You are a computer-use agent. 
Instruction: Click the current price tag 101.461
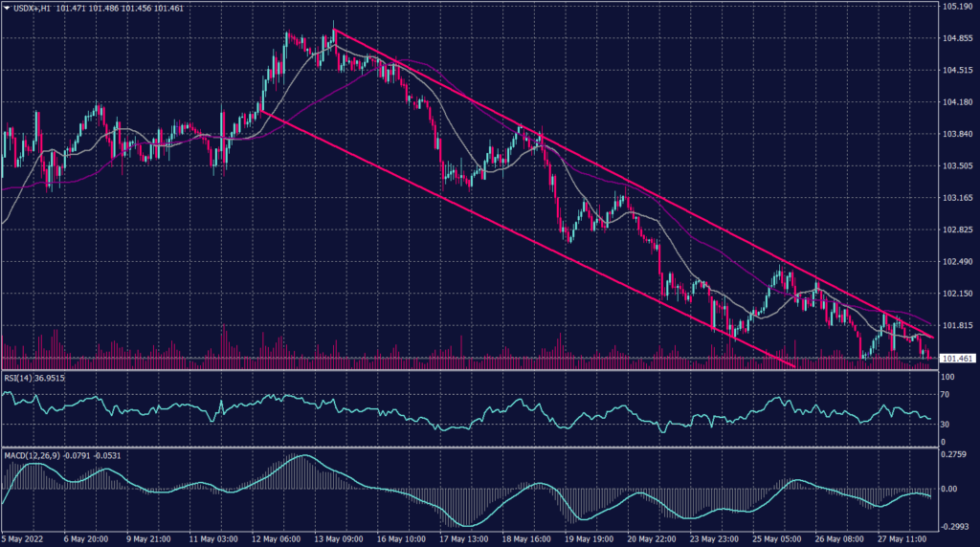pos(957,359)
